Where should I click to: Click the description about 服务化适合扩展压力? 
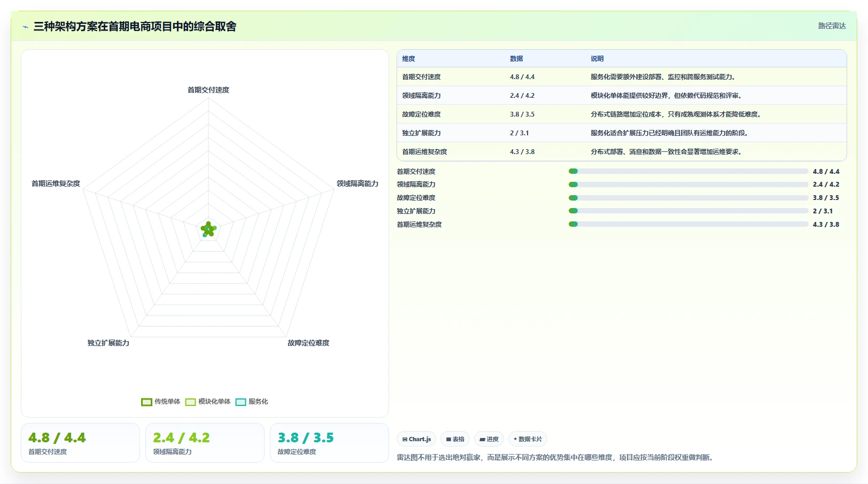point(670,133)
